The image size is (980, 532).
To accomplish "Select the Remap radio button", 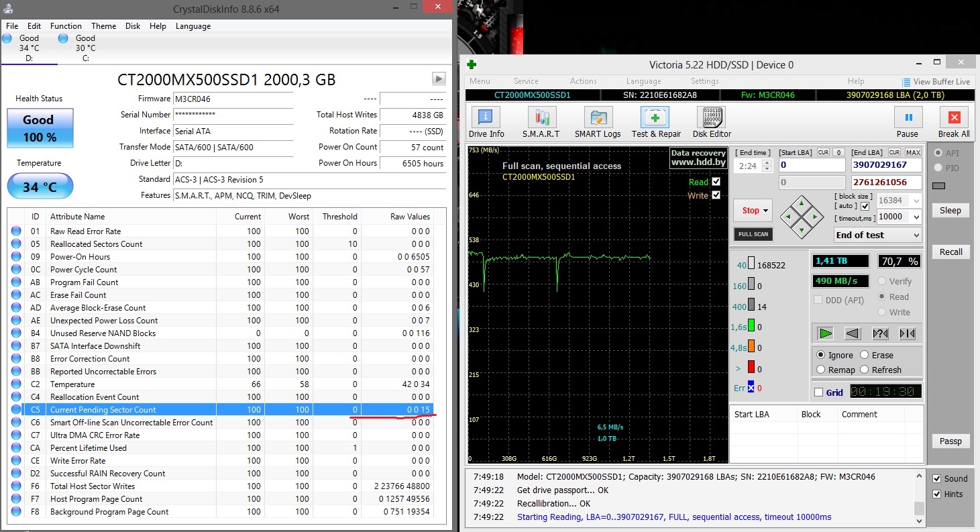I will (x=821, y=370).
